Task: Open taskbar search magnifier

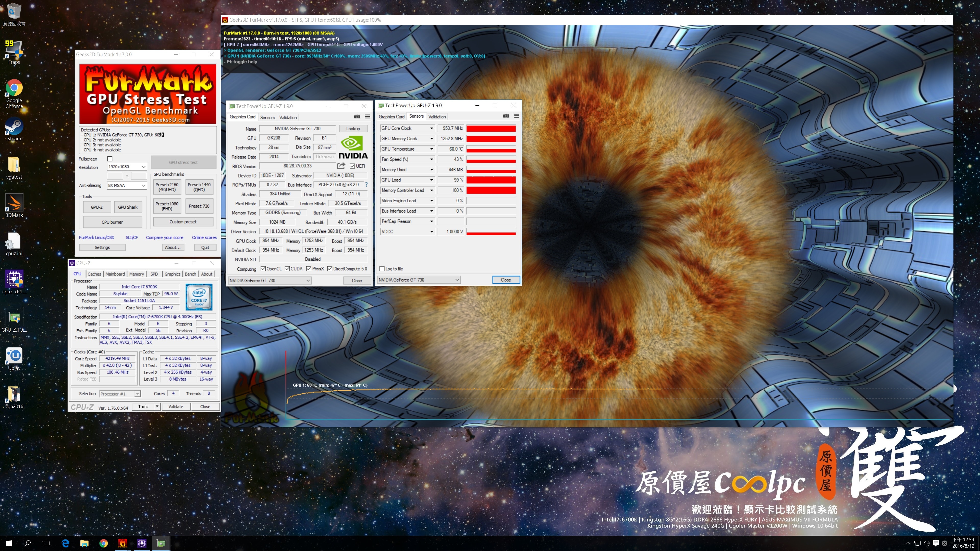Action: [27, 543]
